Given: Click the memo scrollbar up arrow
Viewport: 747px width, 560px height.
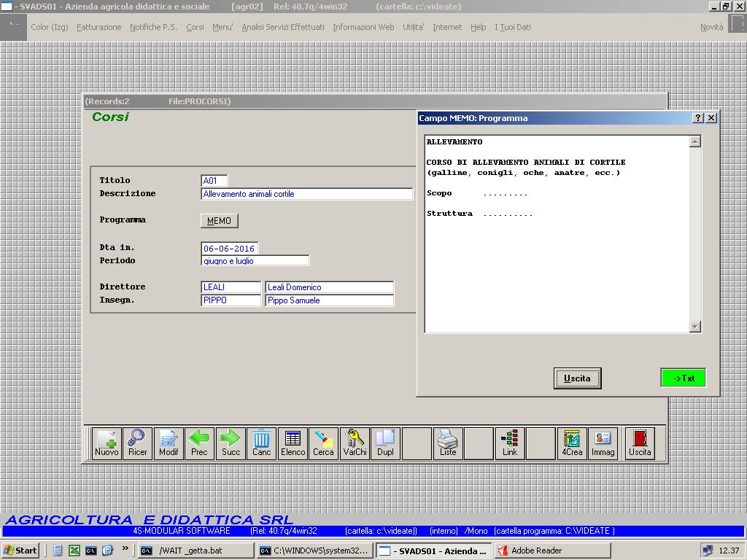Looking at the screenshot, I should (x=695, y=141).
